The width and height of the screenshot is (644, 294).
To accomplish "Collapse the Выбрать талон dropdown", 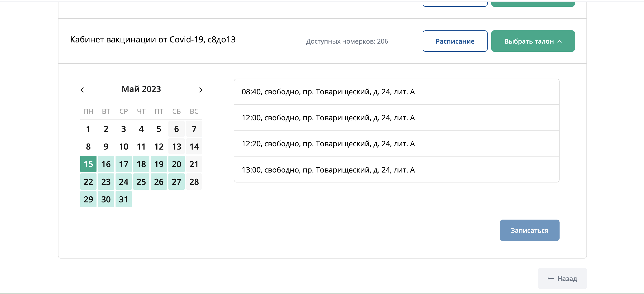I will (x=532, y=41).
